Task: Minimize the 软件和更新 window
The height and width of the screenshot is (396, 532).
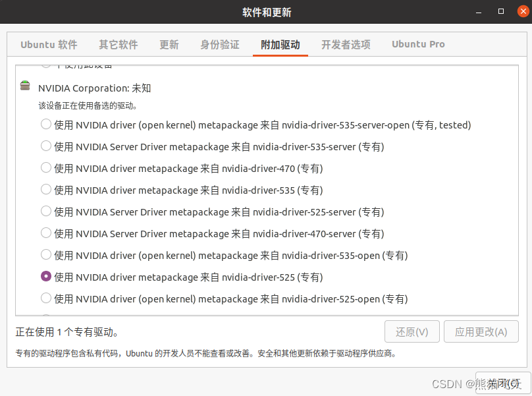Action: point(479,12)
